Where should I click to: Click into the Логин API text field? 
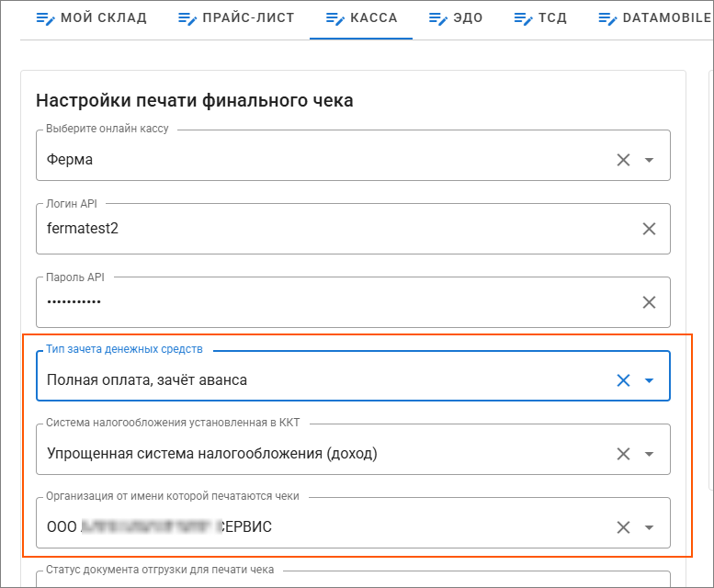[322, 229]
